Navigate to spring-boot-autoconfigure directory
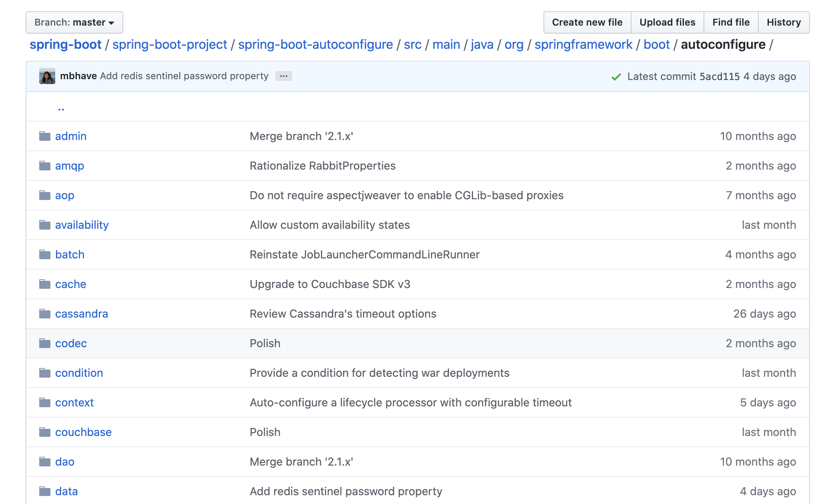Viewport: 830px width, 504px height. click(314, 44)
